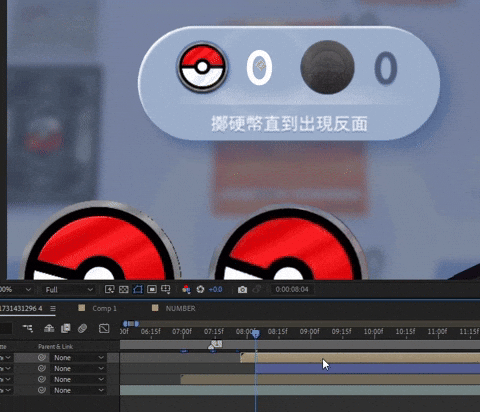480x412 pixels.
Task: Open fourth layer's Parent None dropdown
Action: (x=78, y=390)
